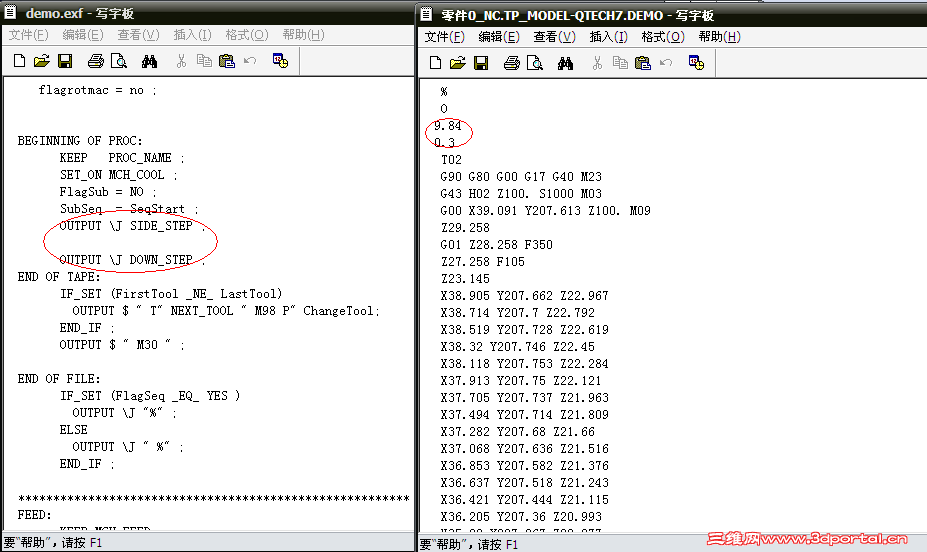Click Print icon in QTECH7.DEMO window
Viewport: 927px width, 552px height.
512,63
